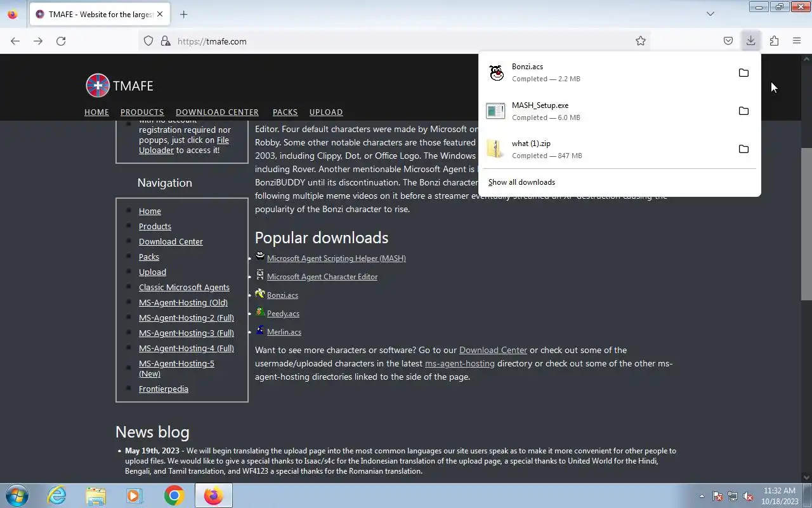Click Show all downloads

521,182
